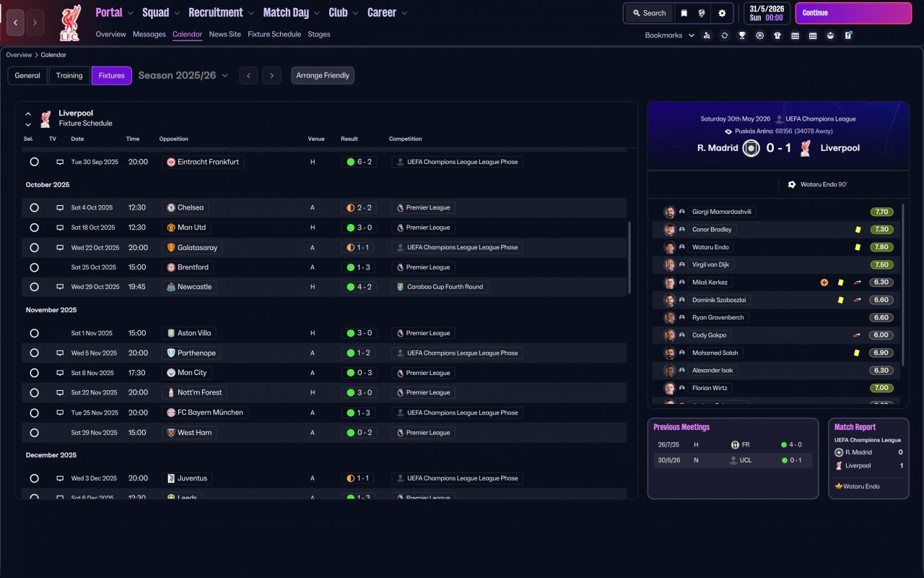This screenshot has width=924, height=578.
Task: Select the Aston Villa fixture radio button
Action: 34,333
